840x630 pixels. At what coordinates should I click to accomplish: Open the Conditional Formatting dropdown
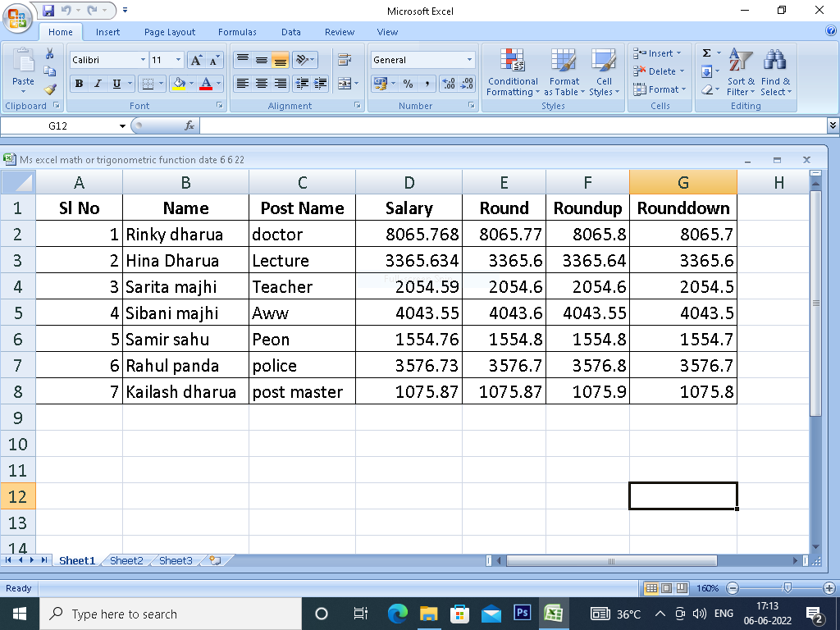(513, 74)
